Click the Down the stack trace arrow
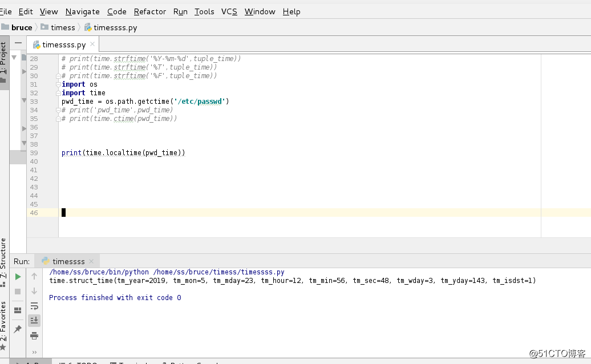The width and height of the screenshot is (591, 364). [34, 291]
